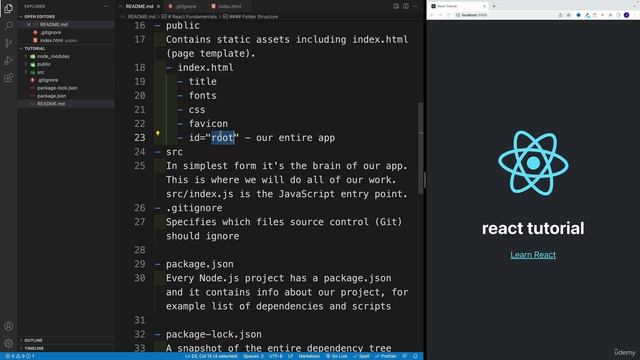The image size is (640, 360).
Task: Switch to the .gitignore editor tab
Action: 185,7
